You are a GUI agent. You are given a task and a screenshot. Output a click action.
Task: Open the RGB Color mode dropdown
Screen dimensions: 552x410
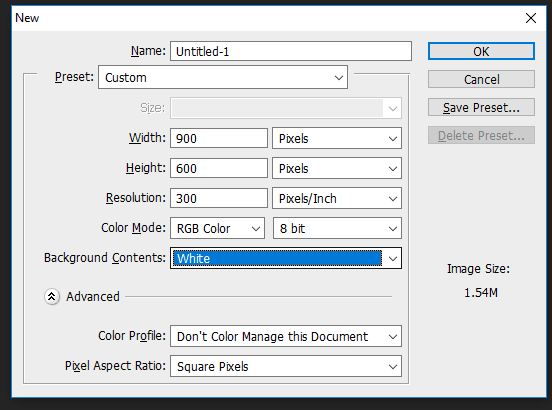click(x=218, y=228)
